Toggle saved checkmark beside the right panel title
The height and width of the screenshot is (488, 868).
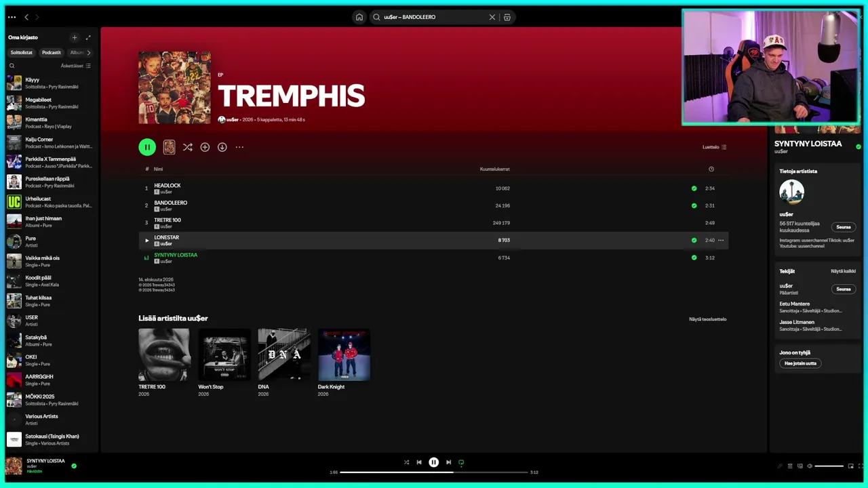(x=859, y=146)
